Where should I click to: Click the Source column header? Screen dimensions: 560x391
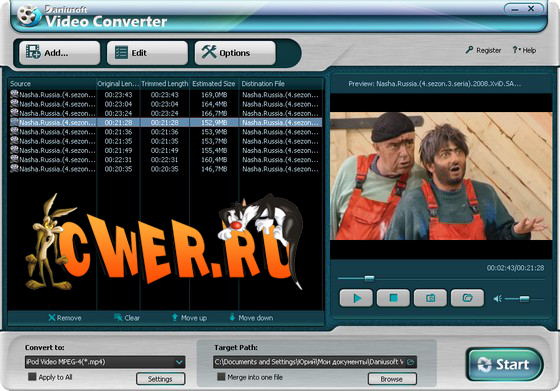click(52, 84)
